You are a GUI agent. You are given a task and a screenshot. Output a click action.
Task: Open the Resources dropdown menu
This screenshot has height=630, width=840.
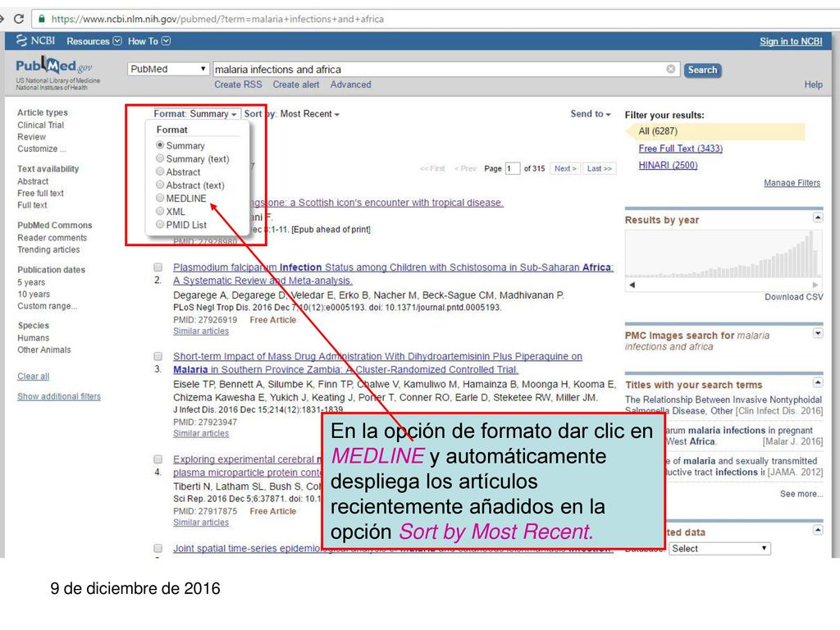click(94, 41)
